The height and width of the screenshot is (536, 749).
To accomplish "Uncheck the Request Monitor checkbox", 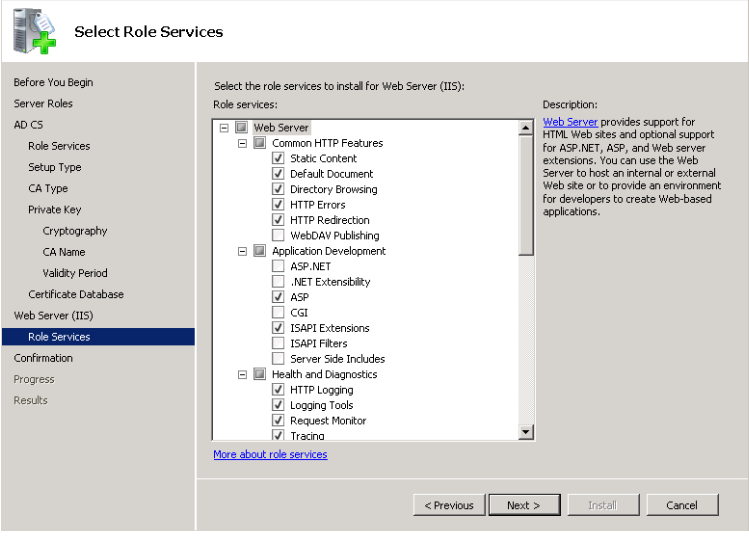I will pyautogui.click(x=278, y=420).
